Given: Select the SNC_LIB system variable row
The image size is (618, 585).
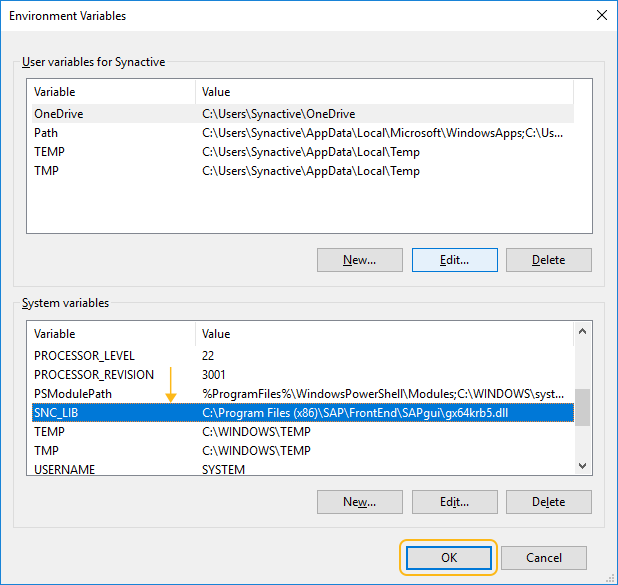Looking at the screenshot, I should click(x=303, y=413).
